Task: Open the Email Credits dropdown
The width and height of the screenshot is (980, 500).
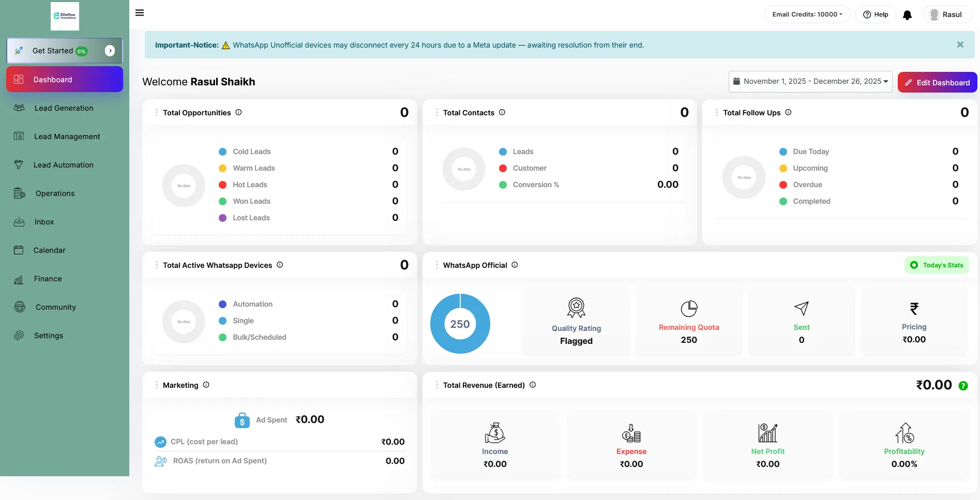Action: tap(807, 14)
